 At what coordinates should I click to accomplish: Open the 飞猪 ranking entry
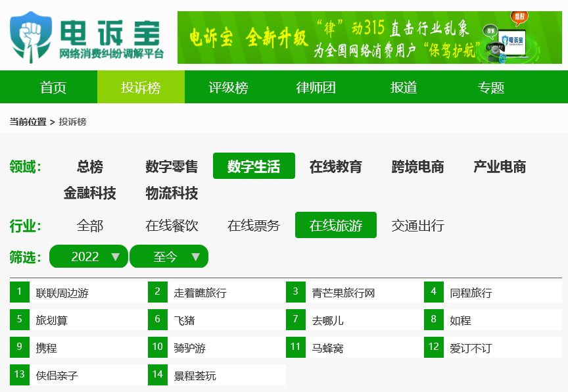(184, 320)
